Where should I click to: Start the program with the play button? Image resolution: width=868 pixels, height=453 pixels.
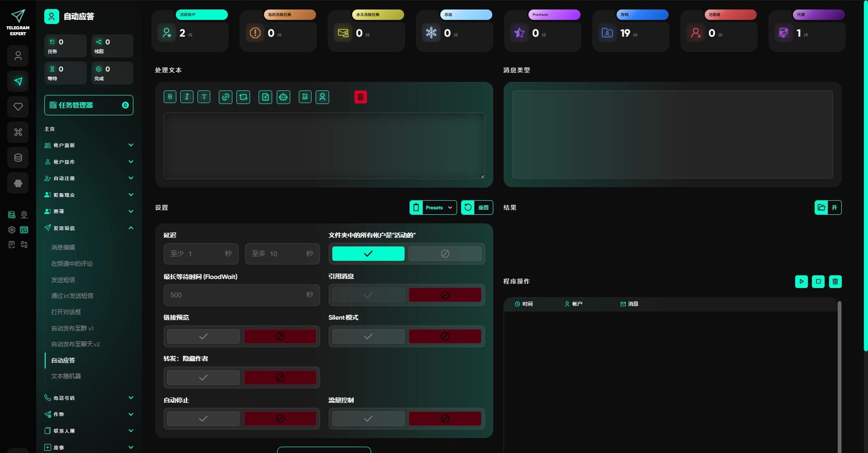point(801,281)
